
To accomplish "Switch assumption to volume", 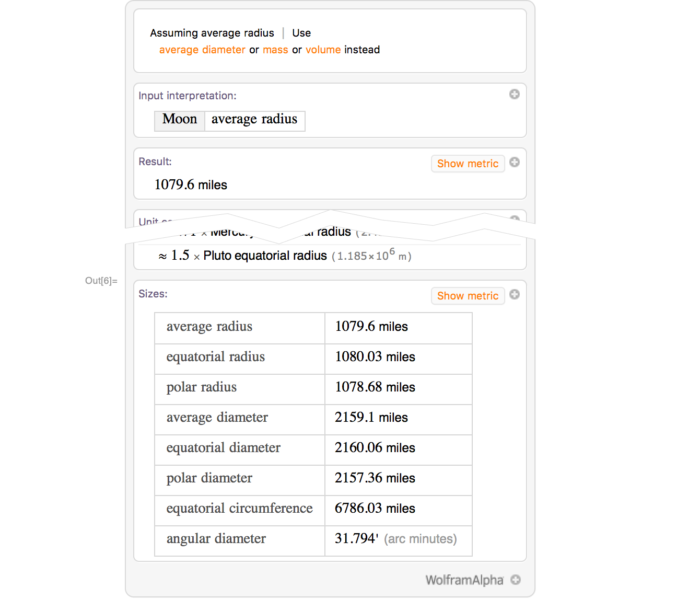I will pos(323,50).
